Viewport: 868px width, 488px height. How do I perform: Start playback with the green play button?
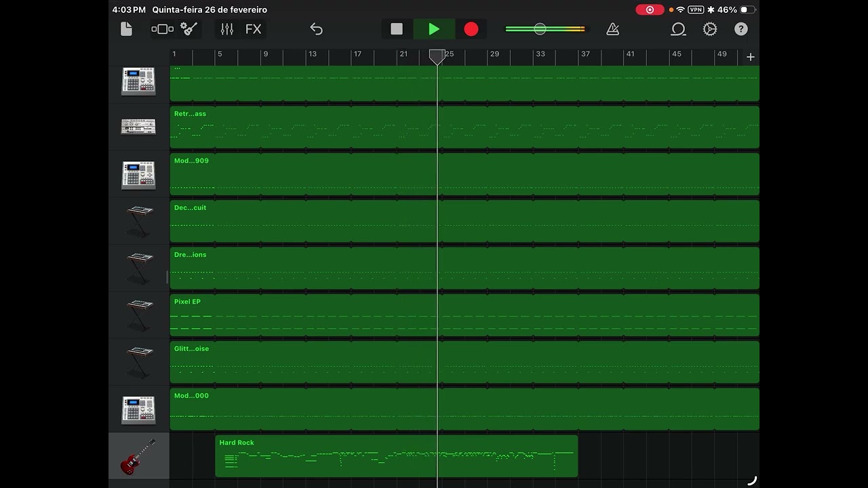coord(434,29)
